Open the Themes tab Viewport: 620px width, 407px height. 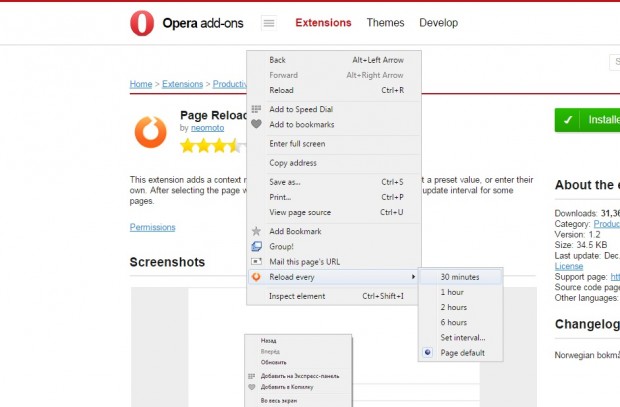[x=386, y=23]
